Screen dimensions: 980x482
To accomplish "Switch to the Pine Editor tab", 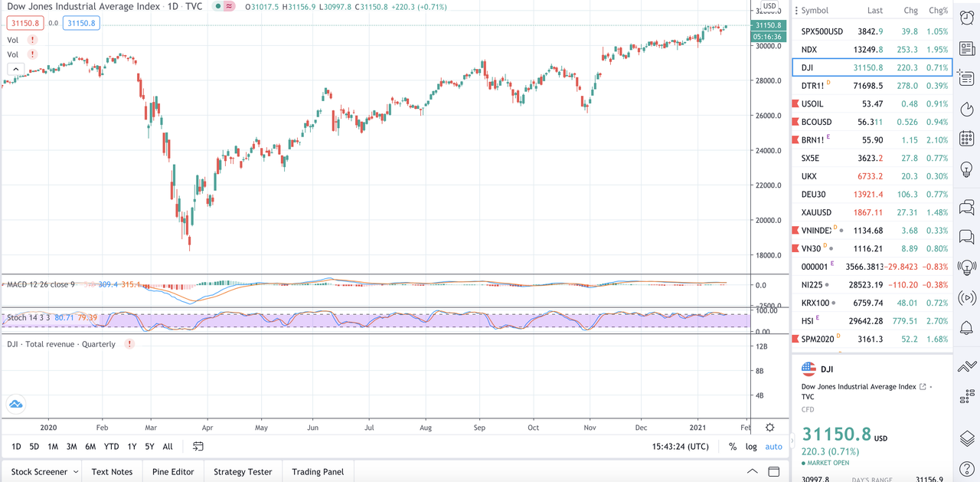I will [x=173, y=472].
